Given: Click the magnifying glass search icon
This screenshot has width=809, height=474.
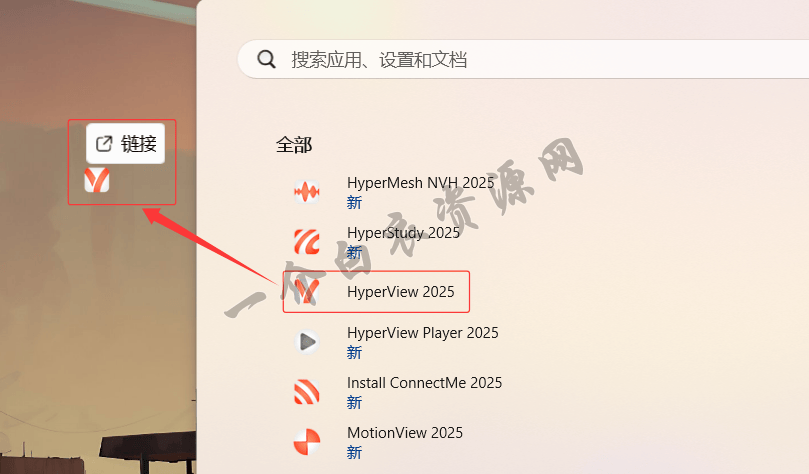Looking at the screenshot, I should (x=266, y=59).
